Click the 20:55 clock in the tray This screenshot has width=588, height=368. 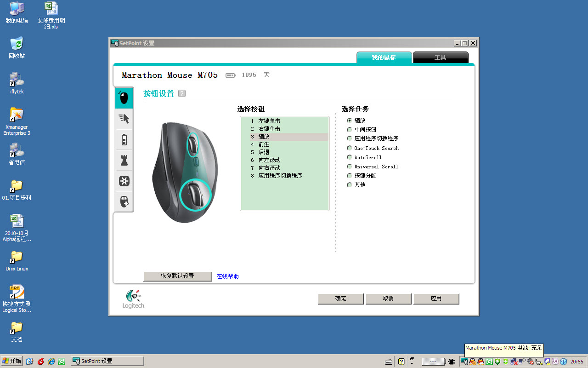click(577, 362)
